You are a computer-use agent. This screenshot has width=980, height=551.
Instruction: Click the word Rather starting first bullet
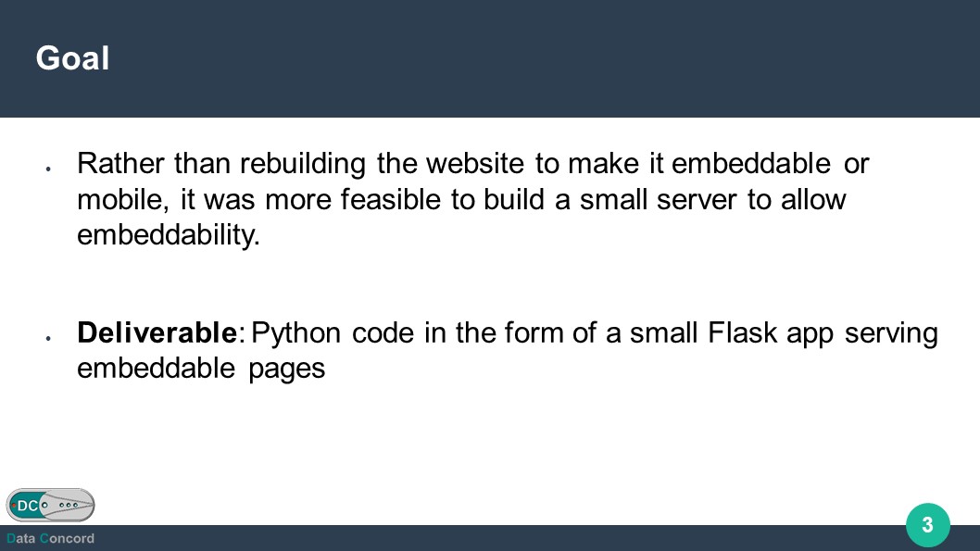120,164
